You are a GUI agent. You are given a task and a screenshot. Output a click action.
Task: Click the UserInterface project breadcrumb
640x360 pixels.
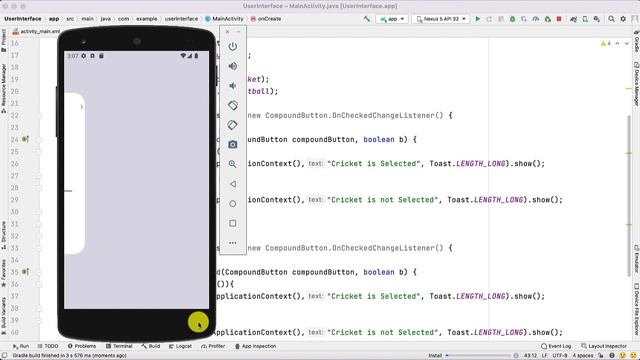click(x=23, y=19)
